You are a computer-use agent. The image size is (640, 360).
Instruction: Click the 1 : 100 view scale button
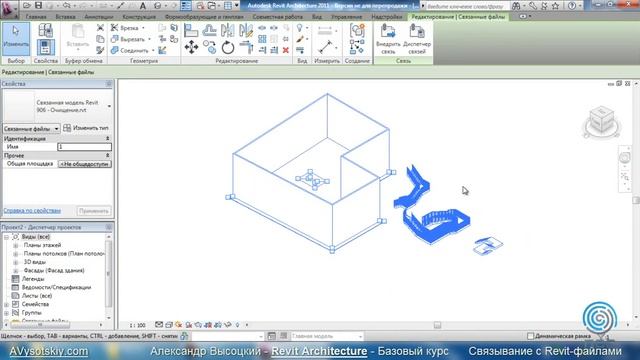[137, 325]
